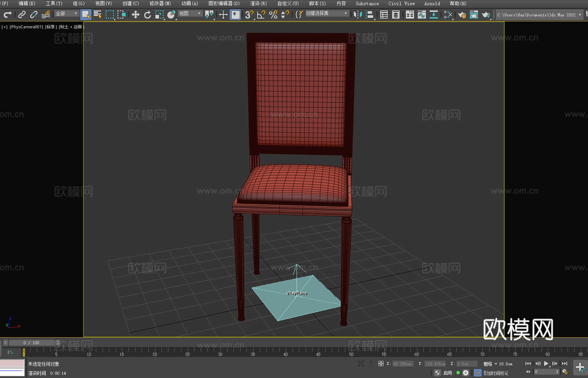Toggle the Spinner Snap button
588x378 pixels.
click(x=285, y=14)
